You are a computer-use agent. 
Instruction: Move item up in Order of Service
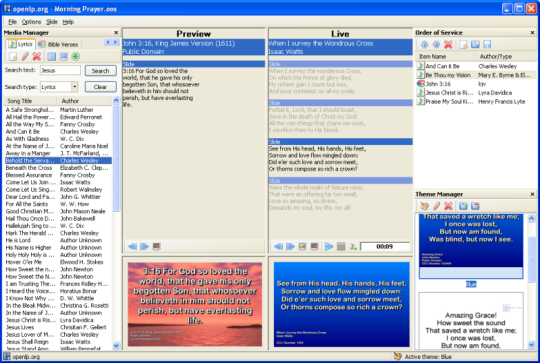[x=424, y=44]
